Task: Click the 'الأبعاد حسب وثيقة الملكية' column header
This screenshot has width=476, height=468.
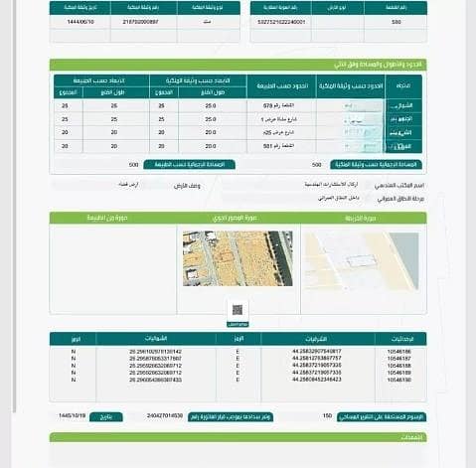Action: pyautogui.click(x=198, y=80)
